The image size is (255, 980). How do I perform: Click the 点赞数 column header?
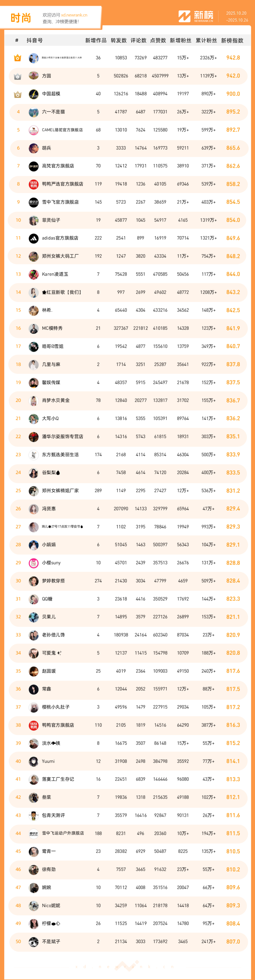[158, 40]
